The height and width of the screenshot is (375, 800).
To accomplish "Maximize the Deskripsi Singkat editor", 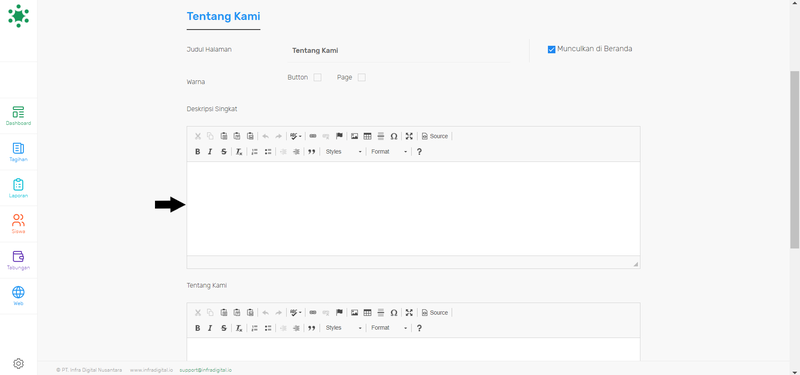I will click(x=409, y=136).
